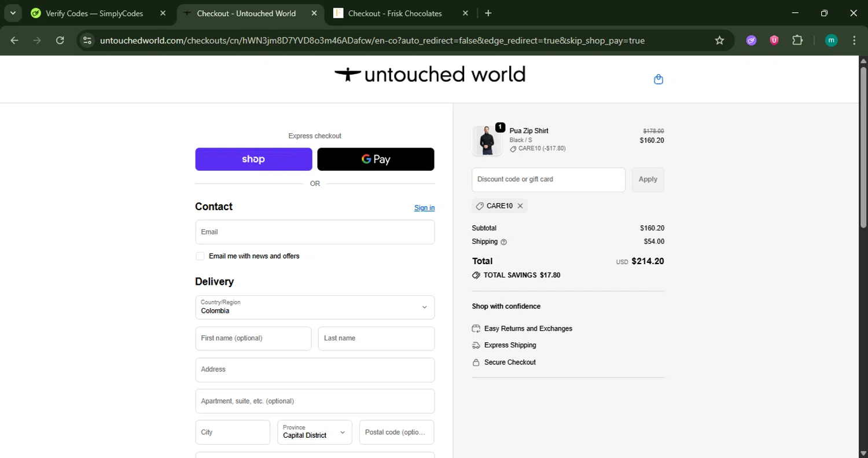This screenshot has width=868, height=458.
Task: Open the Province dropdown
Action: click(315, 432)
